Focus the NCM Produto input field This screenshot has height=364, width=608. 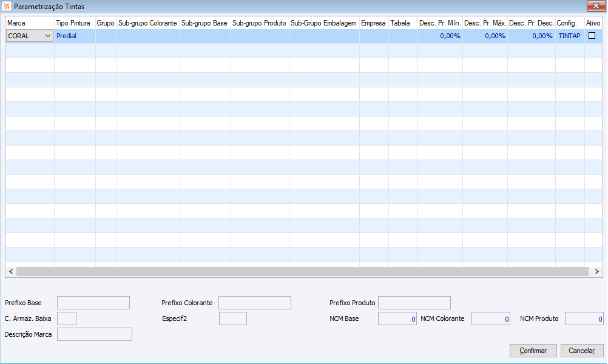tap(584, 318)
